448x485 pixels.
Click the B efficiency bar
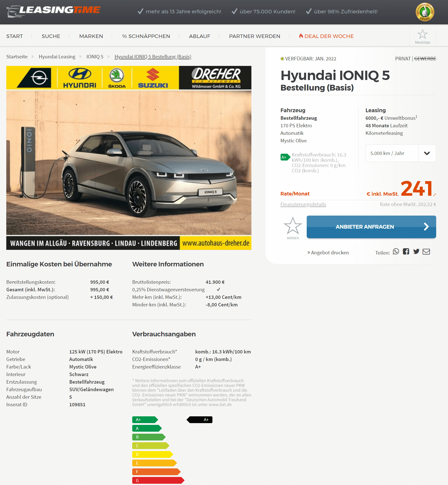coord(149,437)
